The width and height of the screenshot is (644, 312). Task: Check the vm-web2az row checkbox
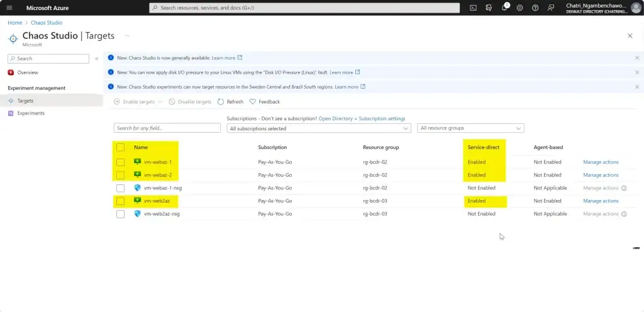coord(120,201)
